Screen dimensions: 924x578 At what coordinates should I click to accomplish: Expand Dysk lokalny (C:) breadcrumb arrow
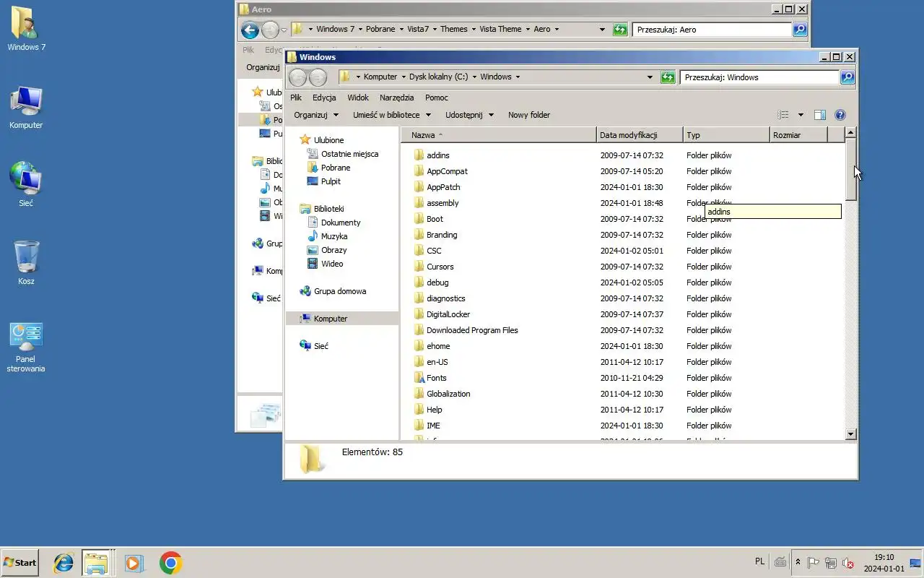[x=474, y=77]
